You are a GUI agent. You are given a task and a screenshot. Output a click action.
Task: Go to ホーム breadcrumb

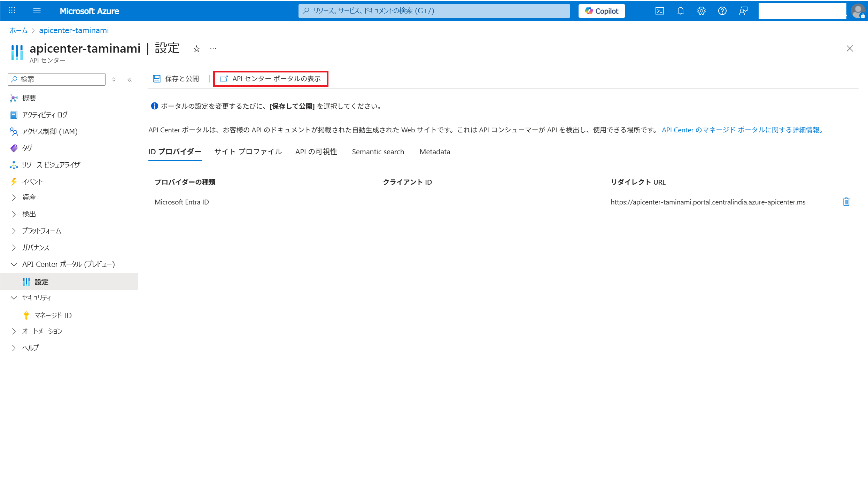(18, 30)
